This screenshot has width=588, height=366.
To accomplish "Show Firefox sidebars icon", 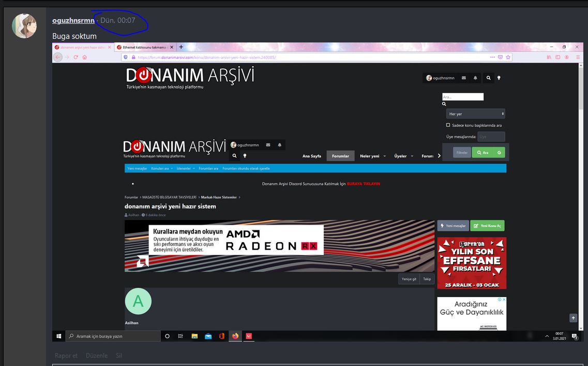I will [x=558, y=57].
